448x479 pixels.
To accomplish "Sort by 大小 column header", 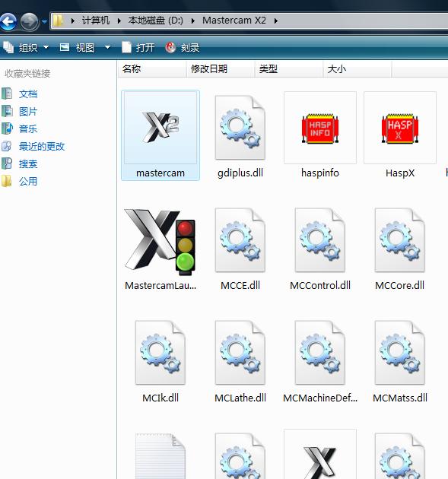I will click(x=357, y=69).
